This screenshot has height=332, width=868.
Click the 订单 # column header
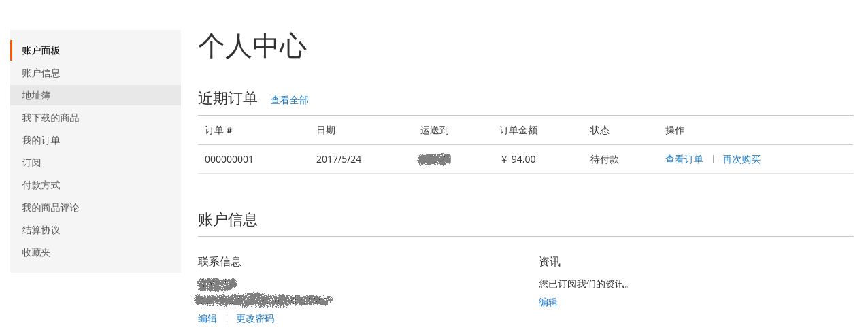coord(219,130)
